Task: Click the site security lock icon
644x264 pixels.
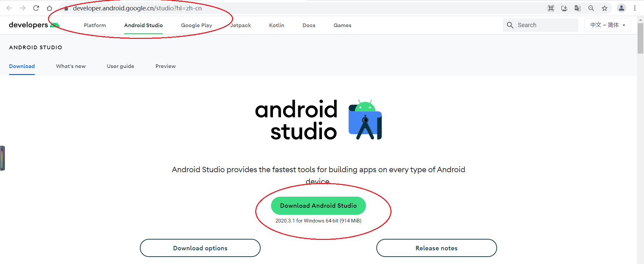Action: [66, 8]
